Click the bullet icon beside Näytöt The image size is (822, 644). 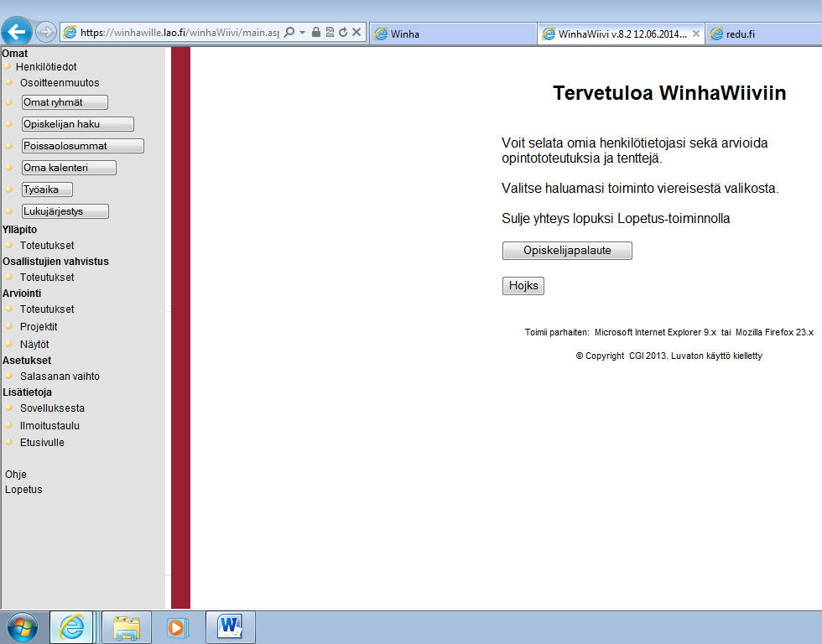coord(9,344)
